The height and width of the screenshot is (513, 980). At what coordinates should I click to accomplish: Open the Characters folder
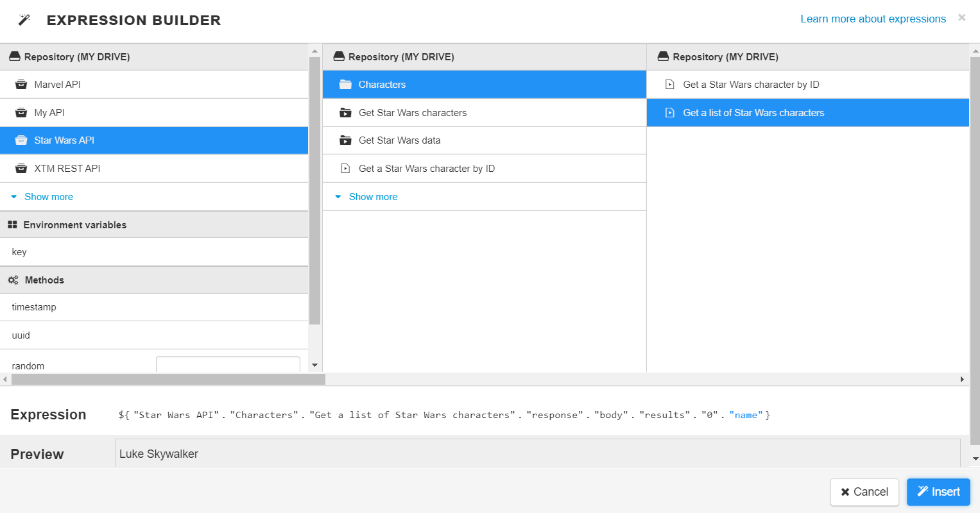(x=485, y=85)
